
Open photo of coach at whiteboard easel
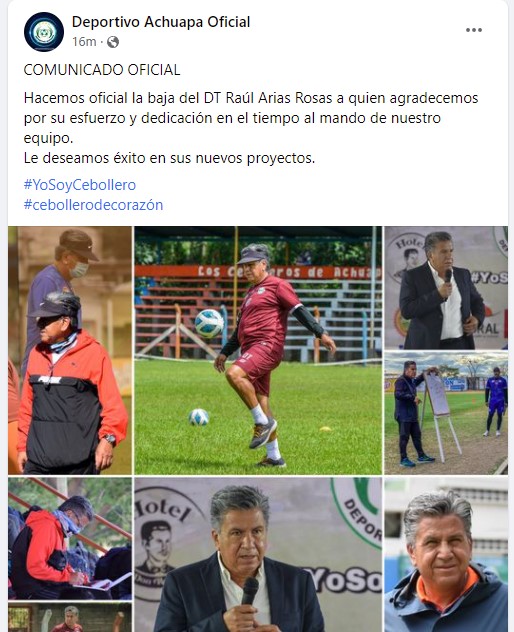tap(446, 413)
